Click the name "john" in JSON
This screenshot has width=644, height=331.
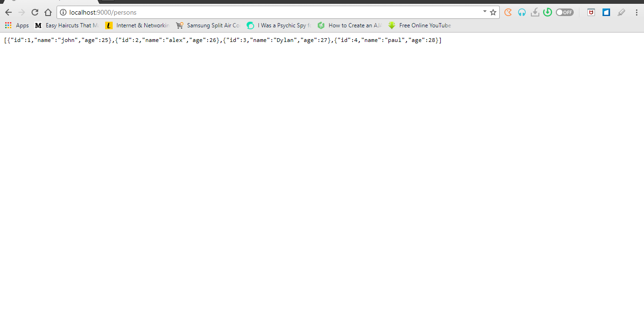(68, 41)
